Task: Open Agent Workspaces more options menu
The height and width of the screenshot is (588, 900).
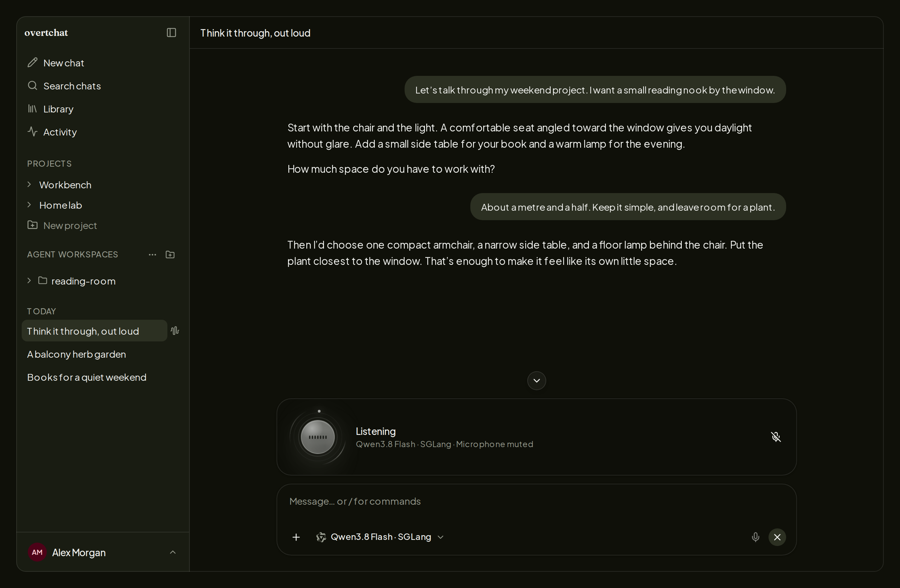Action: pos(152,255)
